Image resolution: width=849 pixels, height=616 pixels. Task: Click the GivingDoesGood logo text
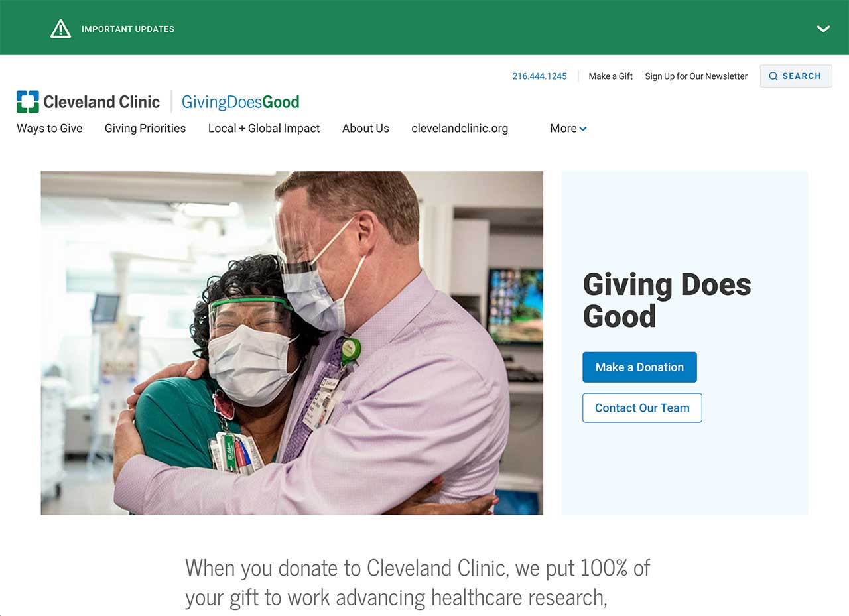(x=241, y=102)
